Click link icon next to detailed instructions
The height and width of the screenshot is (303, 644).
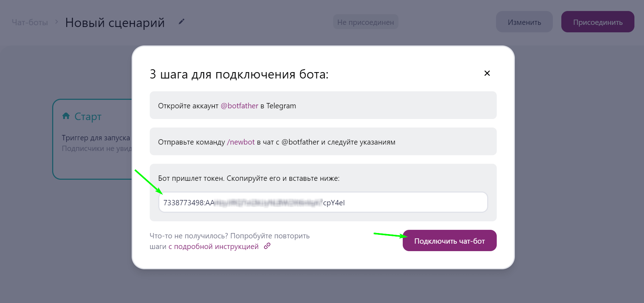(x=267, y=246)
